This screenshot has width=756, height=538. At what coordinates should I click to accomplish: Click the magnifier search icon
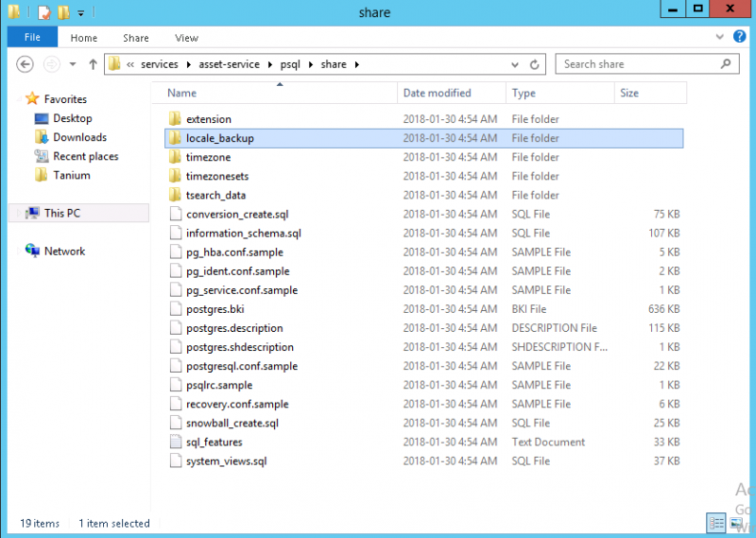coord(726,63)
